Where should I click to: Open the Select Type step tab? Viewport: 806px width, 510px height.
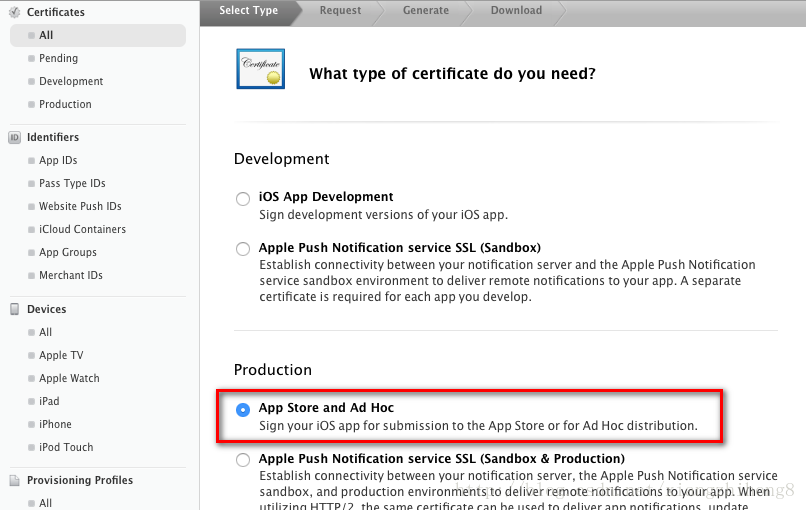[x=248, y=10]
